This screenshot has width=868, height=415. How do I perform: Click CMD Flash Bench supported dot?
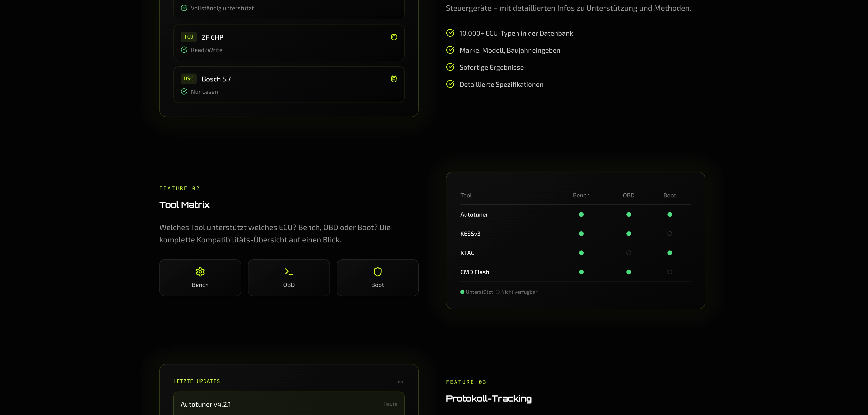tap(581, 272)
